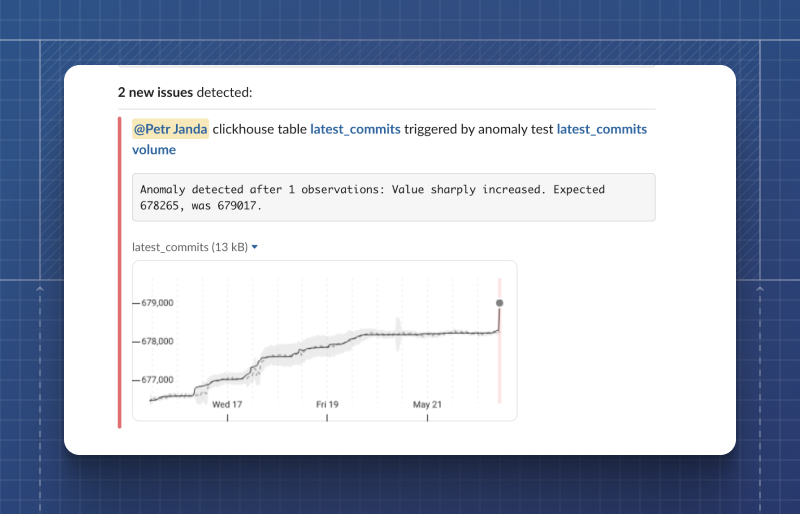Click the 678,000 y-axis label
Viewport: 800px width, 514px height.
click(157, 341)
